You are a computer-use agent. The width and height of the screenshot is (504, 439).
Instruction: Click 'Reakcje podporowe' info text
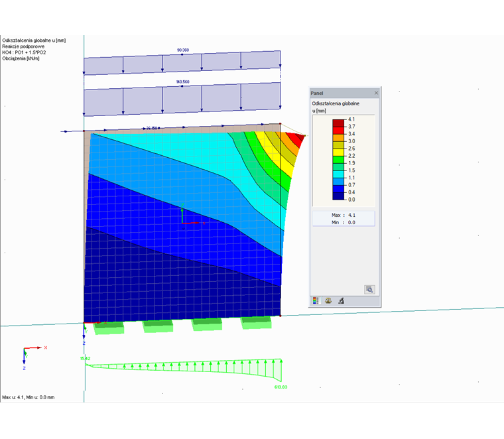pyautogui.click(x=23, y=46)
